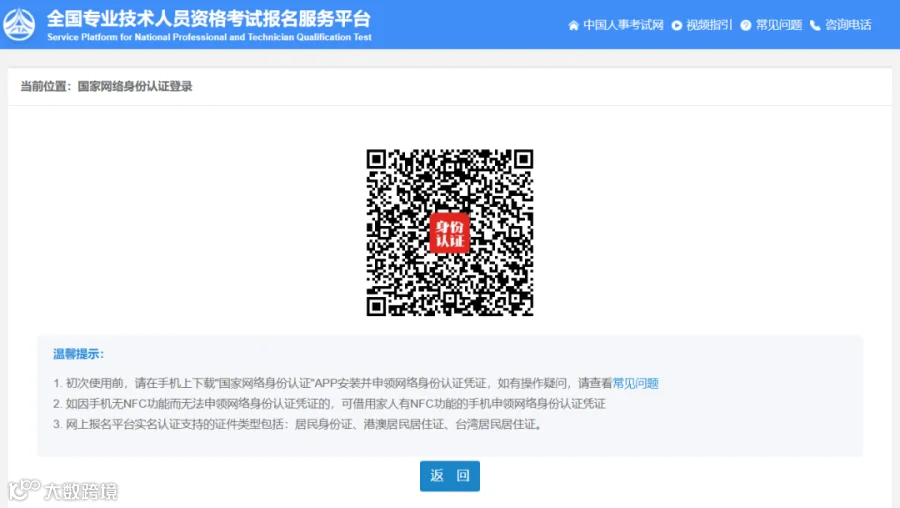Open the 视频指引 video guide link
This screenshot has width=900, height=508.
coord(709,25)
